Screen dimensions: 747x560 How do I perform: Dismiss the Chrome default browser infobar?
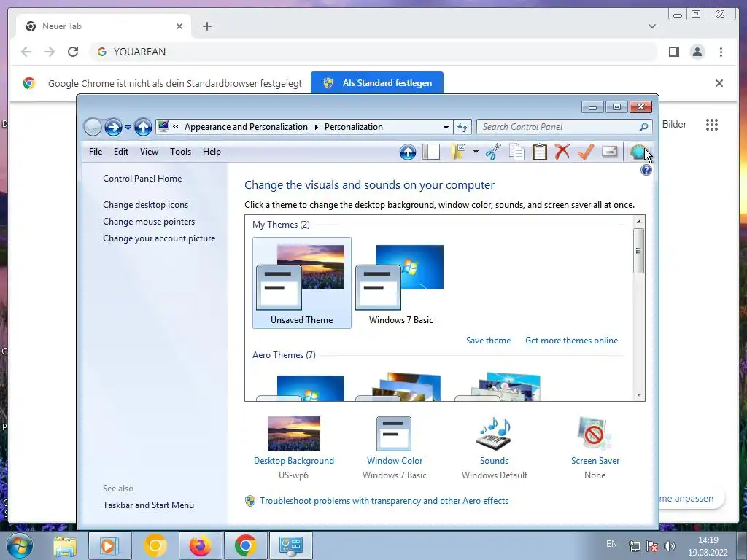point(719,83)
